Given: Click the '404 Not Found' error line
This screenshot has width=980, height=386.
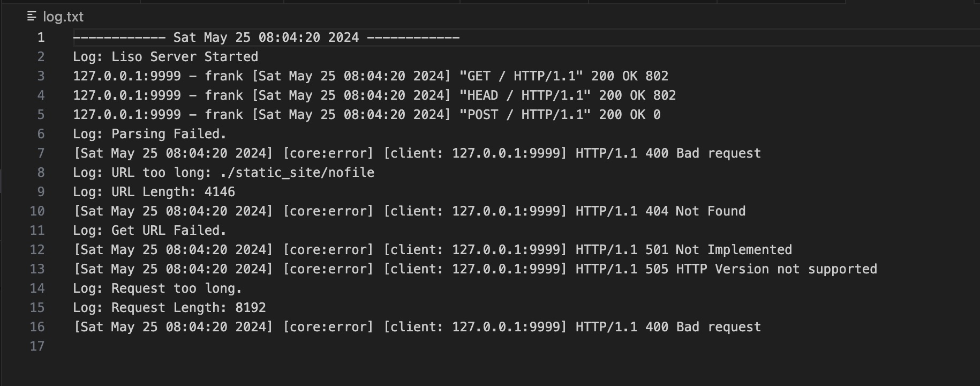Looking at the screenshot, I should (x=409, y=211).
